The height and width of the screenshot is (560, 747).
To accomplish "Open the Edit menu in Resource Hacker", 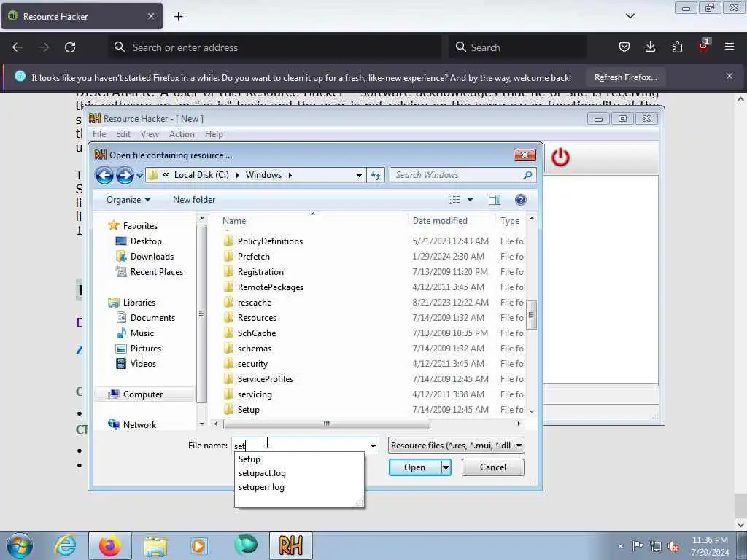I will (x=123, y=134).
